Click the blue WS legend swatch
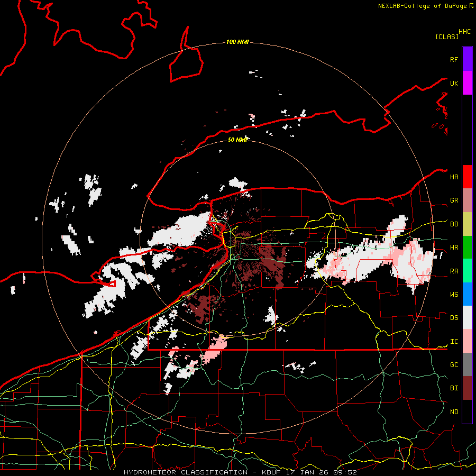 tap(467, 294)
